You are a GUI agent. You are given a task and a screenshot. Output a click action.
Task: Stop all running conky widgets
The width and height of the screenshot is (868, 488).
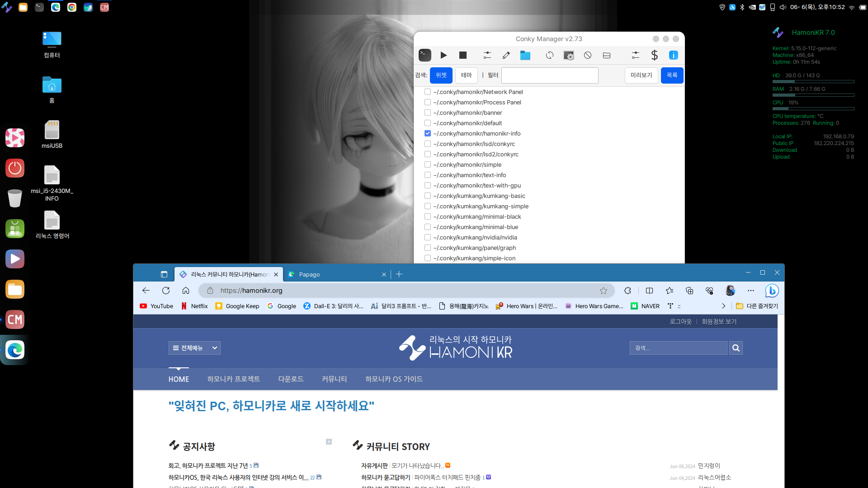pyautogui.click(x=462, y=55)
